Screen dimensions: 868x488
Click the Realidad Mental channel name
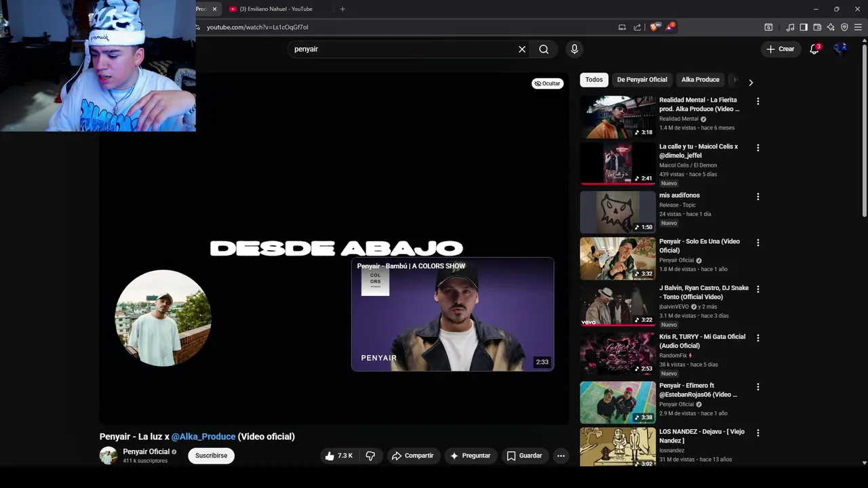(x=679, y=119)
